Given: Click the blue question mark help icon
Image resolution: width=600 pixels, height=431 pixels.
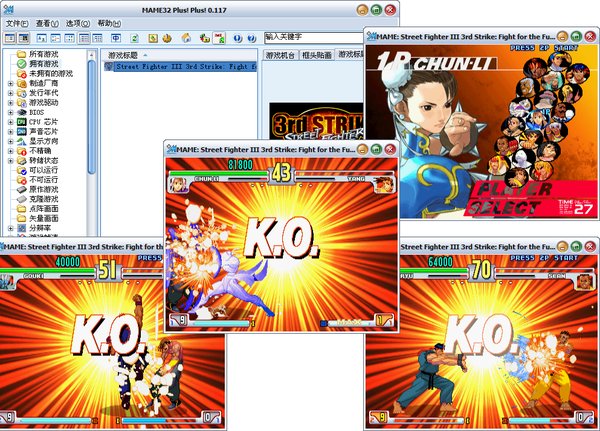Looking at the screenshot, I should (x=251, y=38).
